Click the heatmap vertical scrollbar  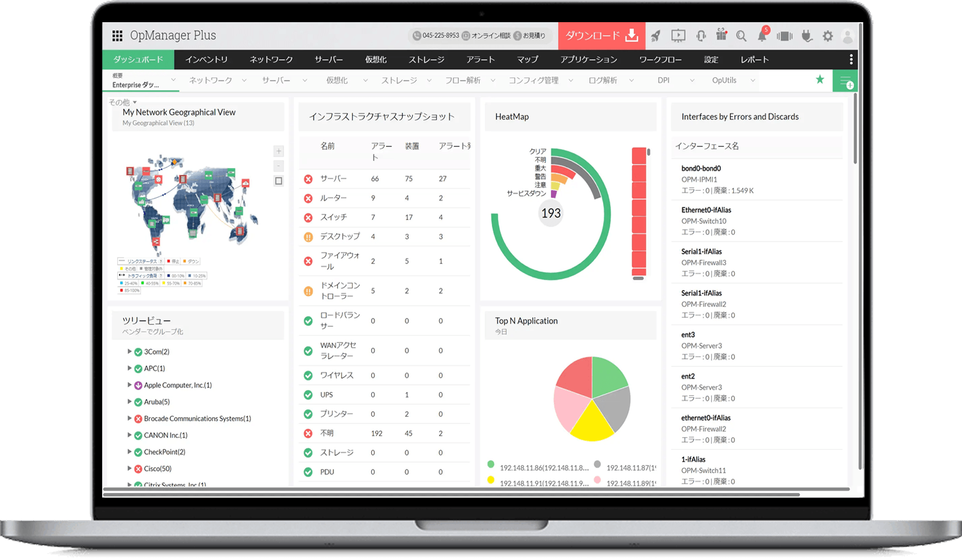point(649,152)
